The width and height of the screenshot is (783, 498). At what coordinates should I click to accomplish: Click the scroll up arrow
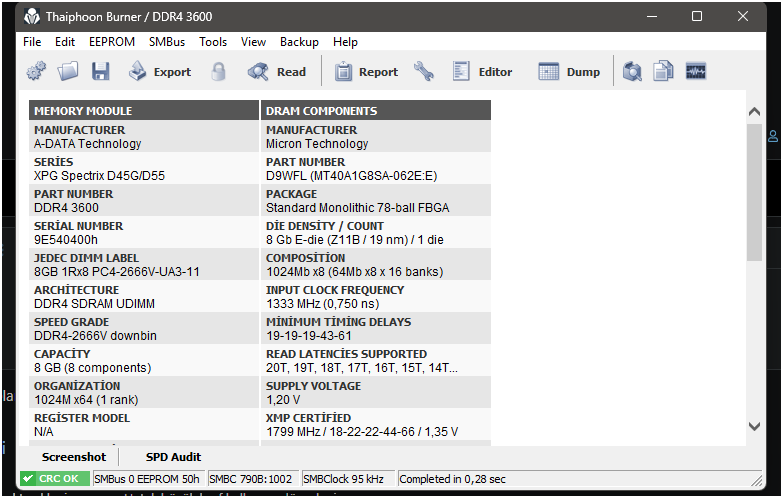[x=755, y=111]
